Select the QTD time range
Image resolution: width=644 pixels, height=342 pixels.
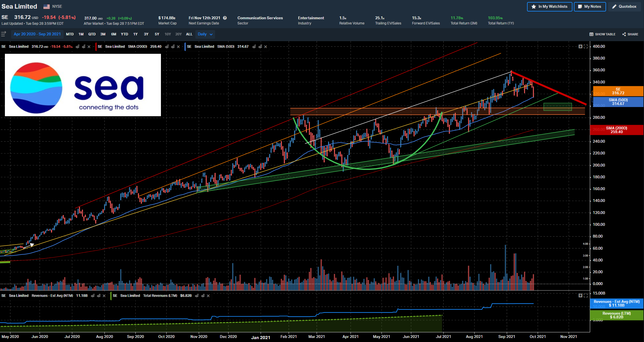click(x=92, y=34)
